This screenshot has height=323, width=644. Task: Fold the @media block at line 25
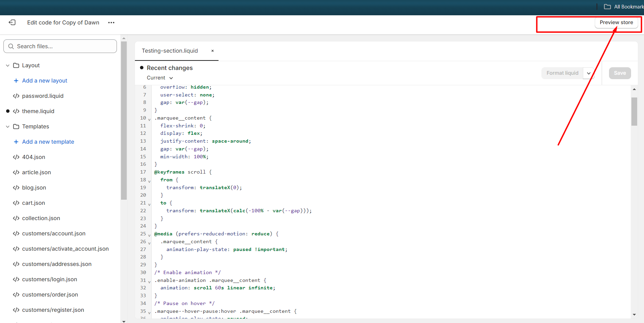pos(149,235)
